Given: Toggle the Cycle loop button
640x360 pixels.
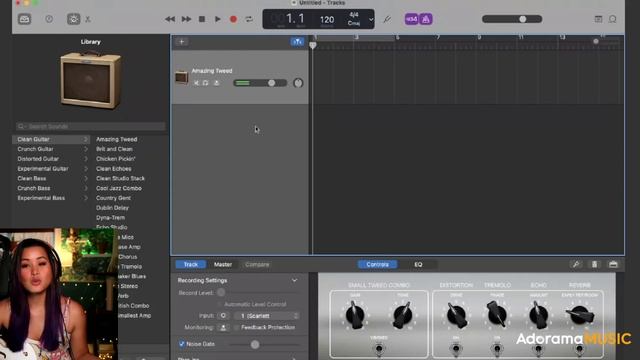Looking at the screenshot, I should pyautogui.click(x=249, y=19).
